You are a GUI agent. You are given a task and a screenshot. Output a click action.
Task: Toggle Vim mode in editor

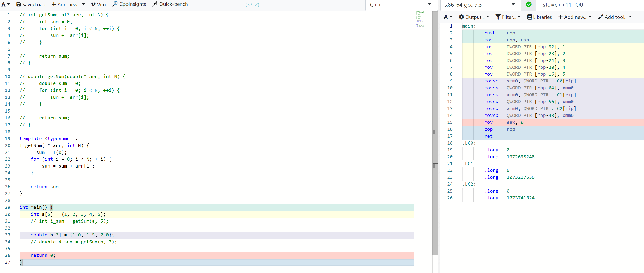(98, 5)
